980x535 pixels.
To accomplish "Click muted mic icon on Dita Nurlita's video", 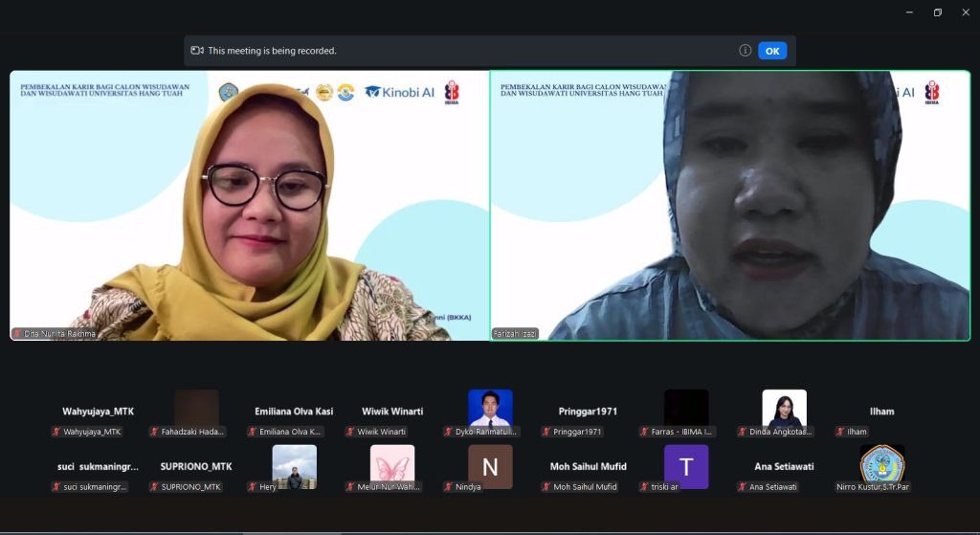I will [x=17, y=333].
